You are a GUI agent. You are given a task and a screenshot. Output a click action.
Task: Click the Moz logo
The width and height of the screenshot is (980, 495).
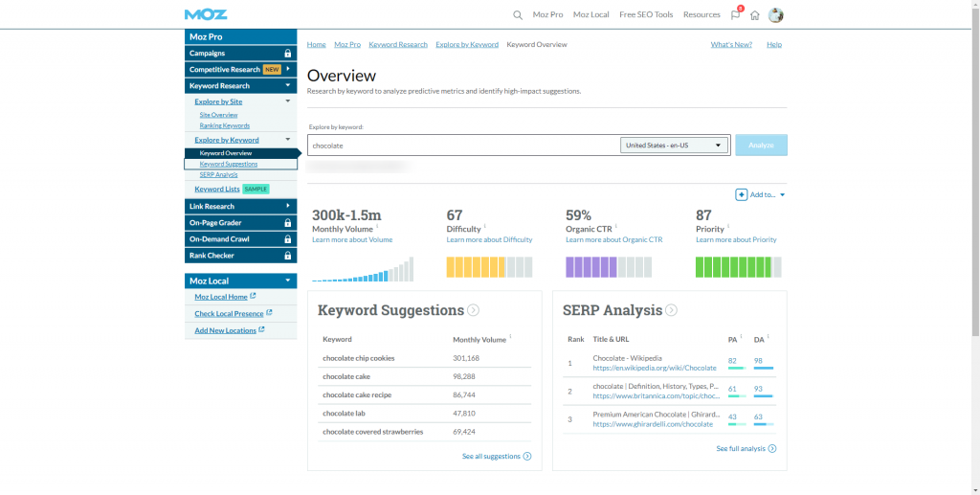(x=206, y=14)
